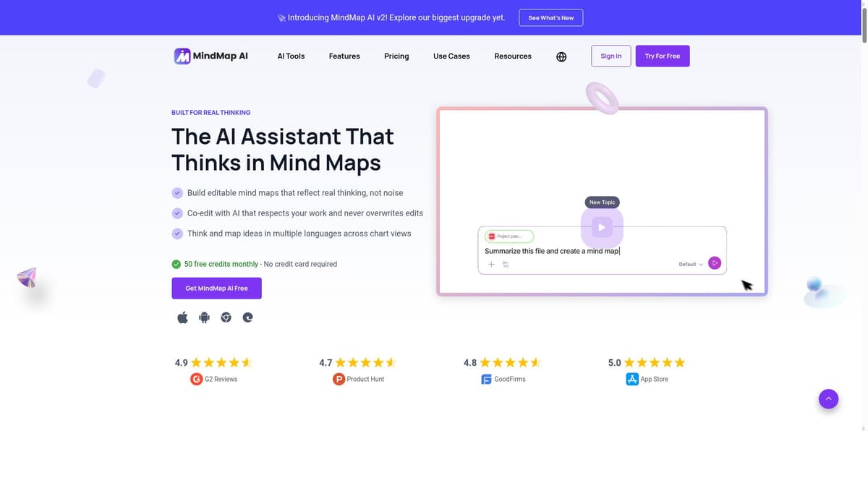Click the plus attachment icon in the prompt box
The image size is (868, 488).
(x=491, y=264)
